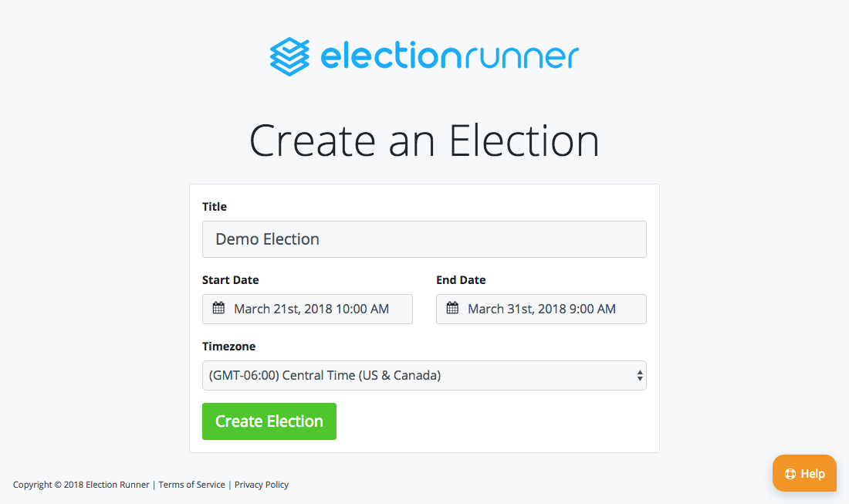
Task: Open the Privacy Policy link
Action: 261,485
